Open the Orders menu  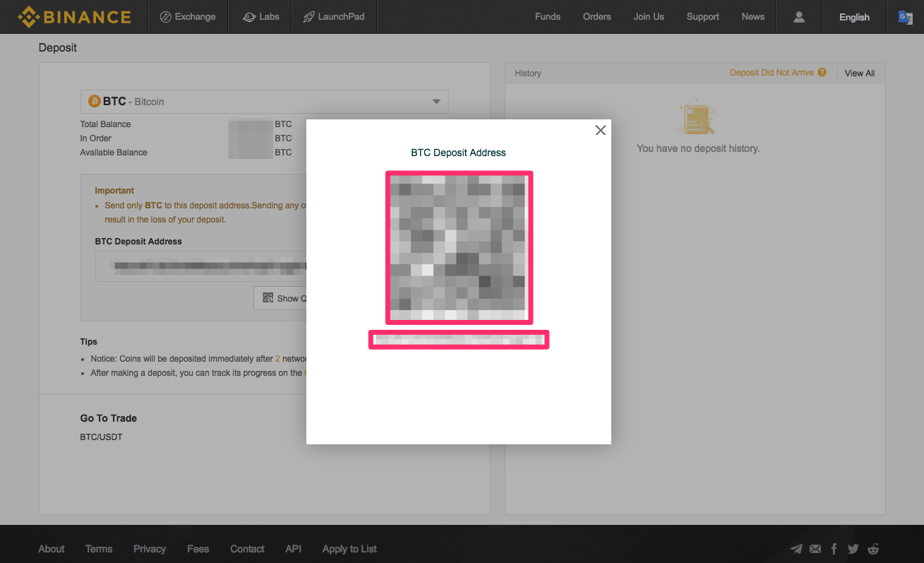[x=597, y=17]
